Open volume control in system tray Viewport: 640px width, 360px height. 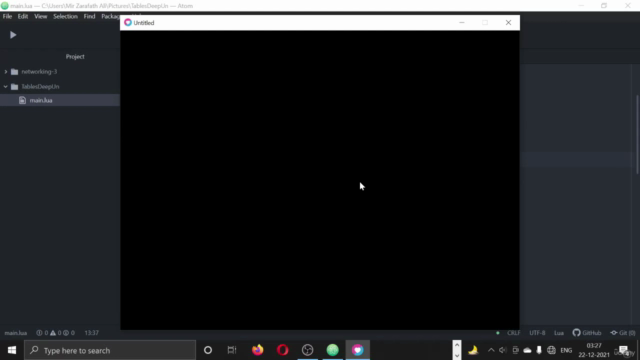(x=502, y=350)
